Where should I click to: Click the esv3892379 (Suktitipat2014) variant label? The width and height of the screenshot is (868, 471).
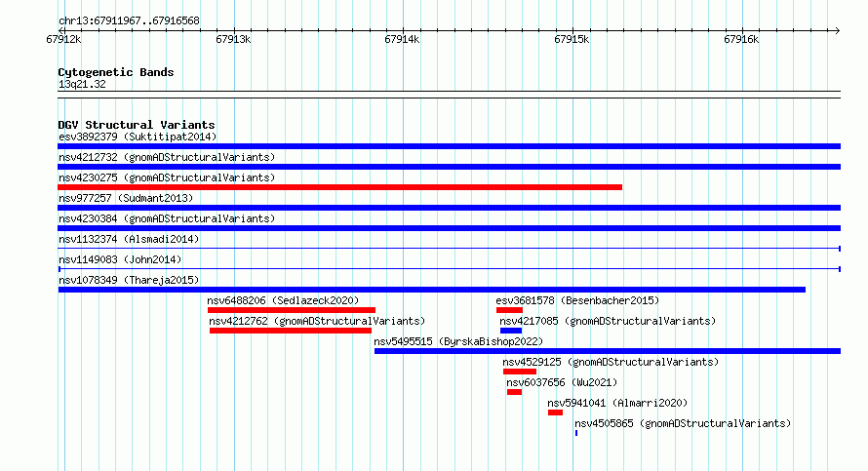point(138,137)
